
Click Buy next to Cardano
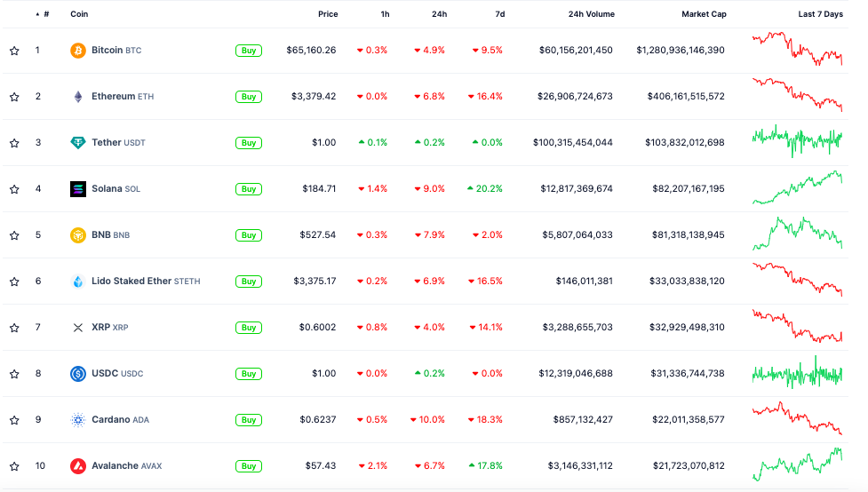point(249,420)
